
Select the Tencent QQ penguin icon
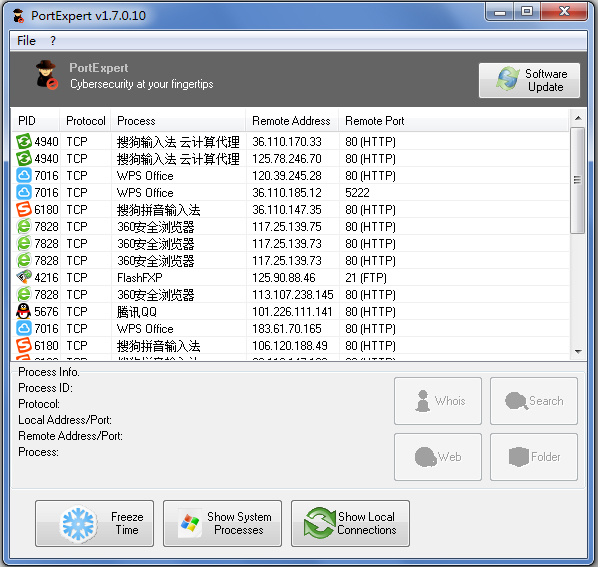tap(24, 311)
